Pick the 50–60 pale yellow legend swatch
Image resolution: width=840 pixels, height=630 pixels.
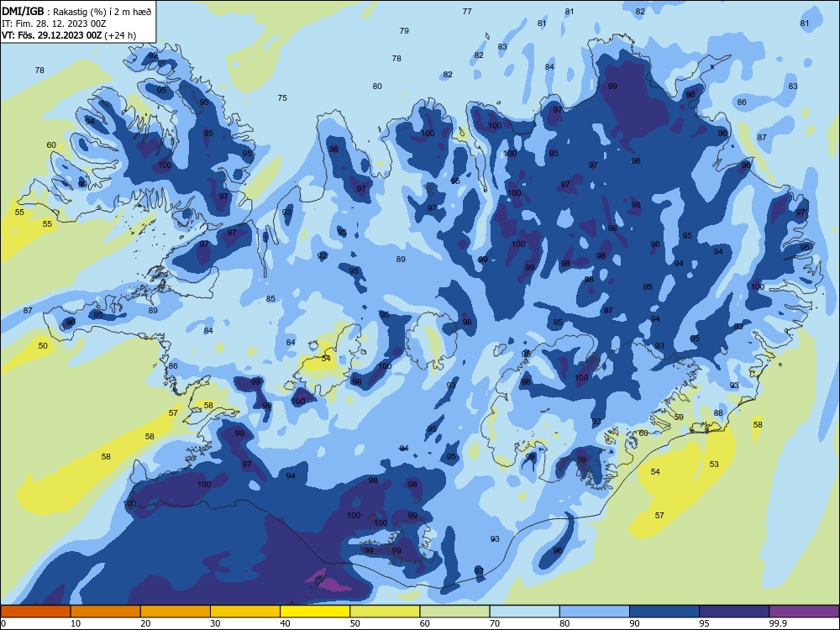coord(385,612)
